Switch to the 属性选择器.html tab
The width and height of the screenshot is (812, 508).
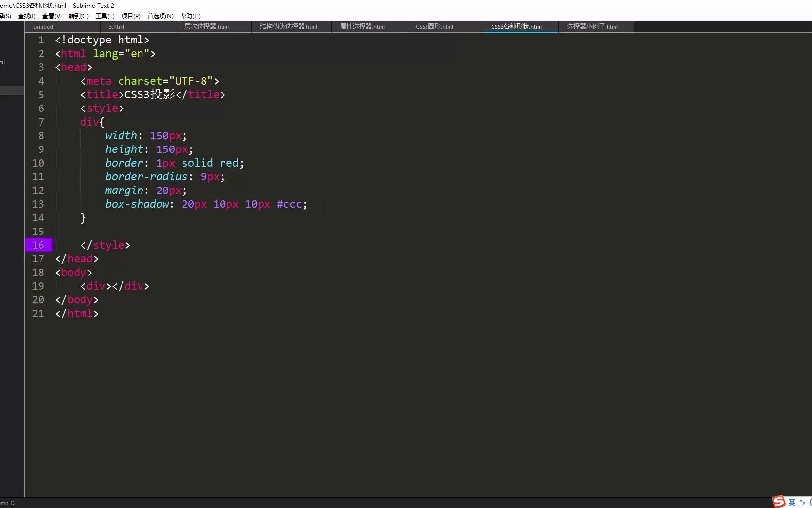click(x=369, y=27)
